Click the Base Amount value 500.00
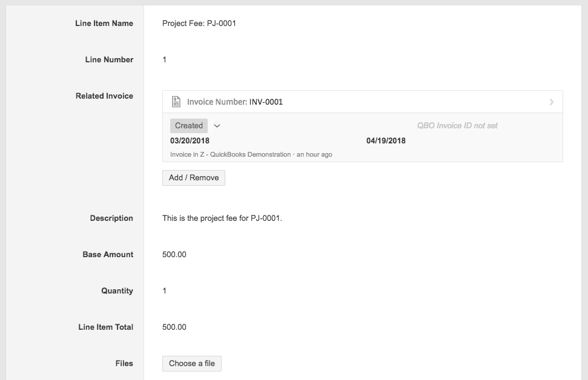Image resolution: width=588 pixels, height=380 pixels. (x=174, y=255)
